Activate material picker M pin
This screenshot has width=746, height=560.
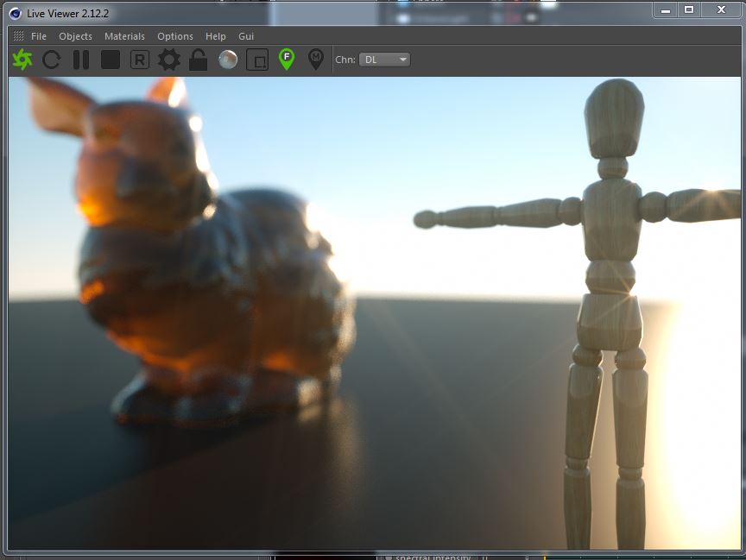316,60
